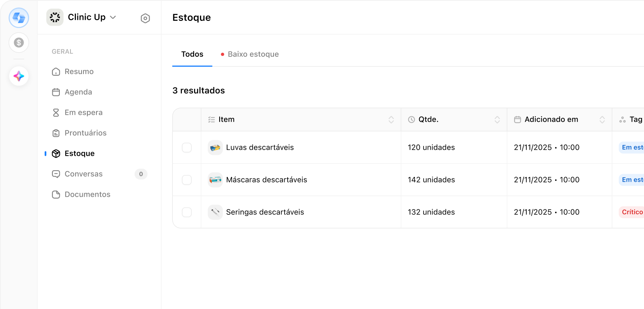Viewport: 644px width, 309px height.
Task: Click the Clinic Up logo icon
Action: point(55,17)
